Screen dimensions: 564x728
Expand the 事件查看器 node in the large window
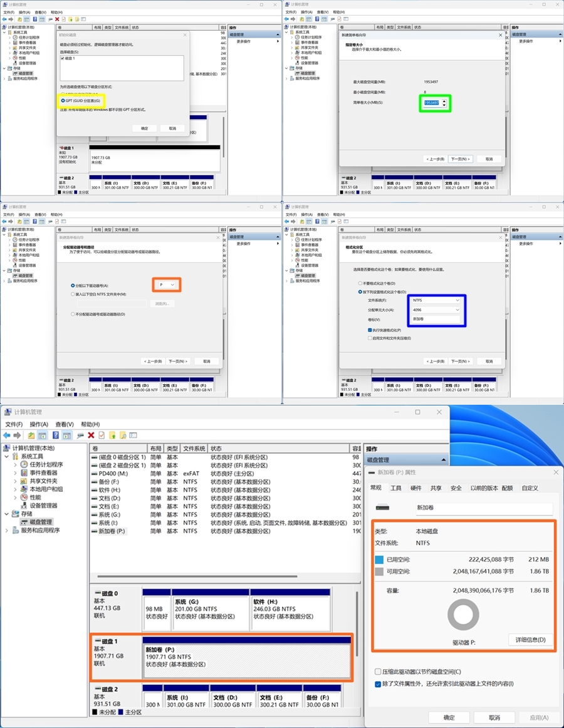coord(15,473)
